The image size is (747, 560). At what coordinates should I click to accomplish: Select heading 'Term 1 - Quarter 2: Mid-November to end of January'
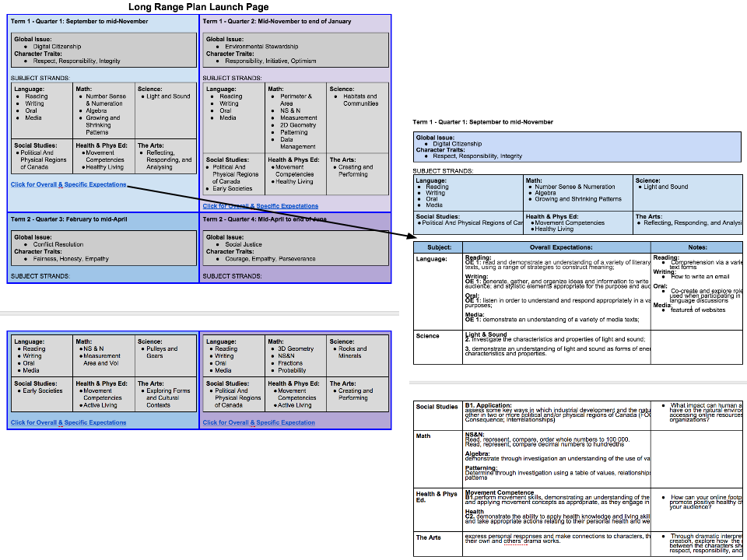277,22
